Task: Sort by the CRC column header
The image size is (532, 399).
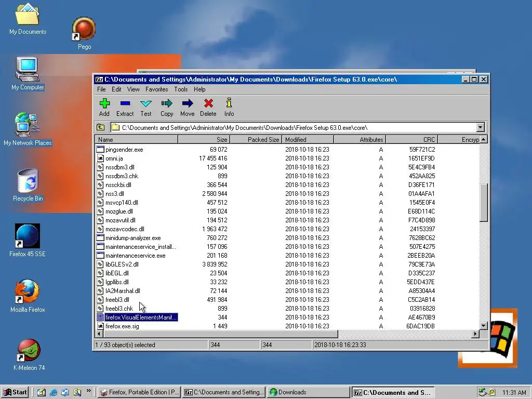Action: pos(412,139)
